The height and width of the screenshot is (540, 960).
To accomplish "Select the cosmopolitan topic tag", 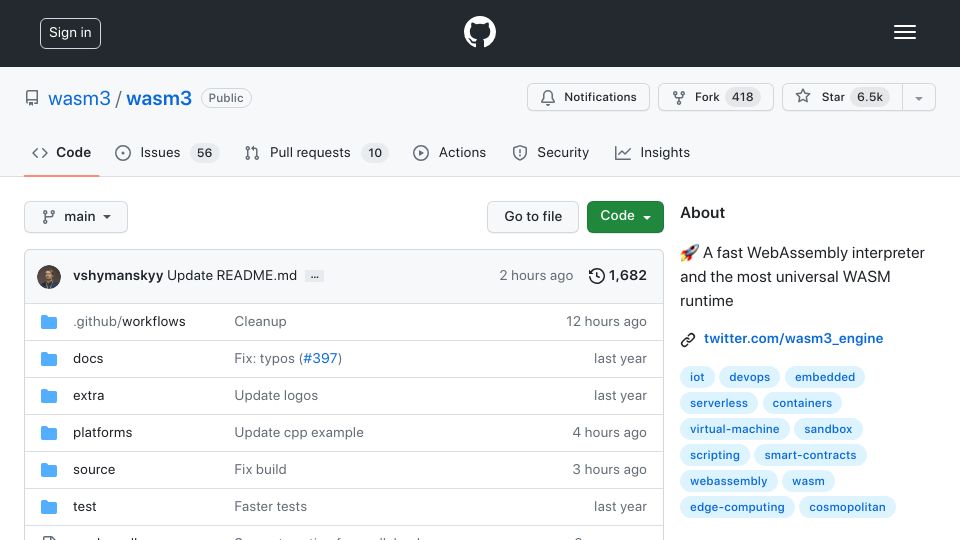I will [x=847, y=508].
